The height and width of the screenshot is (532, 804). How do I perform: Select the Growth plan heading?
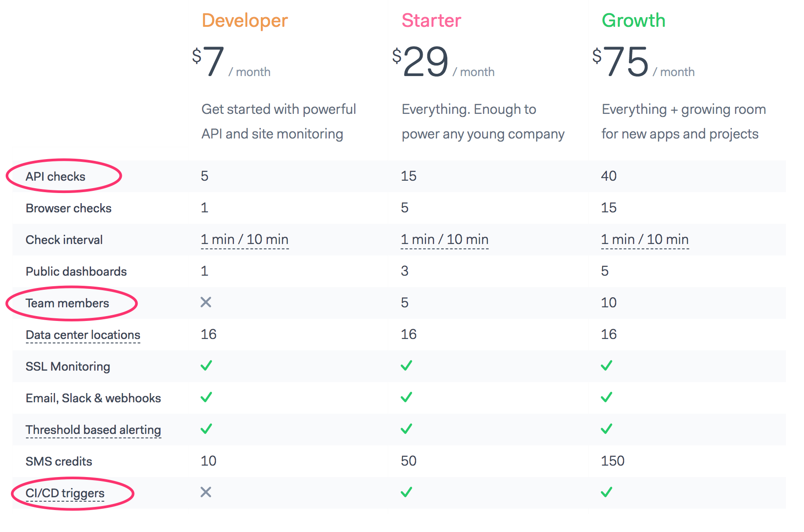(x=633, y=21)
